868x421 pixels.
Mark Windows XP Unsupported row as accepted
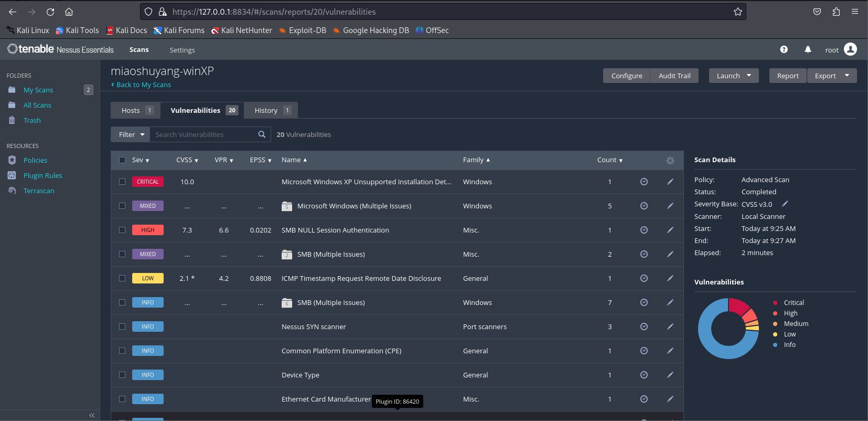[x=644, y=182]
